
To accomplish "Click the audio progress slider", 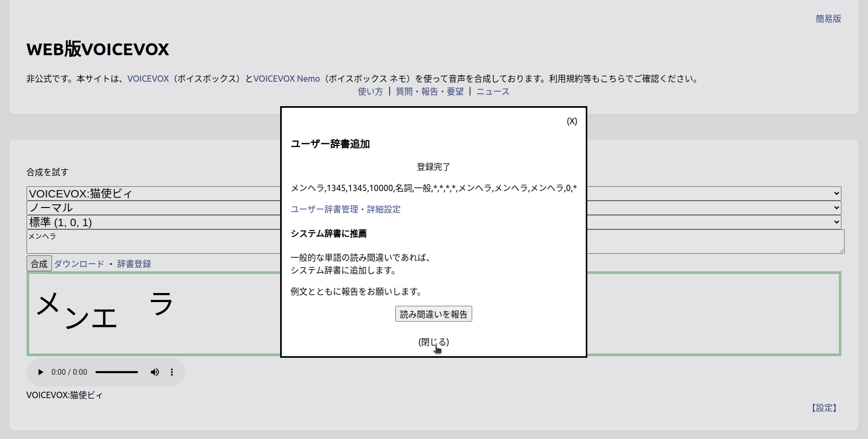I will 117,372.
